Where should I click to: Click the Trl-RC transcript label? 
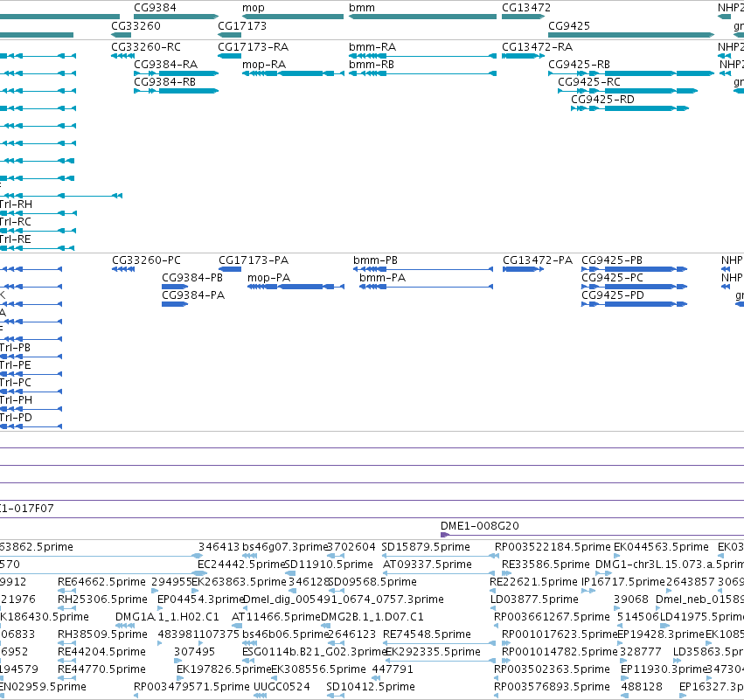click(x=16, y=222)
